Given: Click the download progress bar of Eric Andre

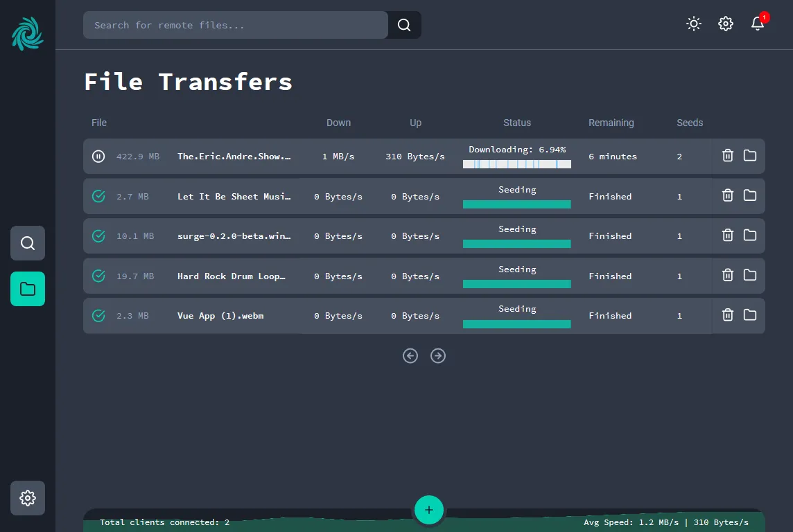Looking at the screenshot, I should 517,164.
